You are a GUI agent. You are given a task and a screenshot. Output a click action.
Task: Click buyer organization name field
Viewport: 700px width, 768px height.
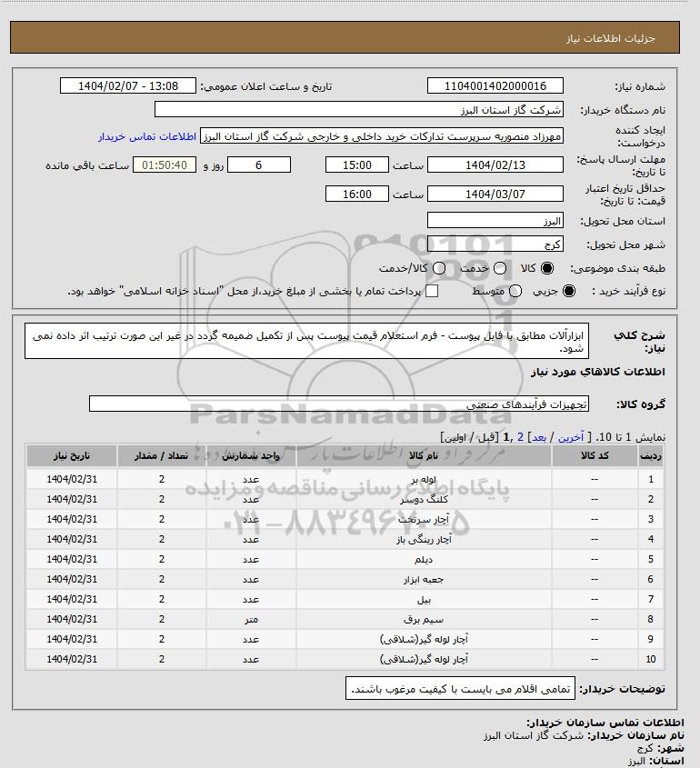click(x=358, y=109)
